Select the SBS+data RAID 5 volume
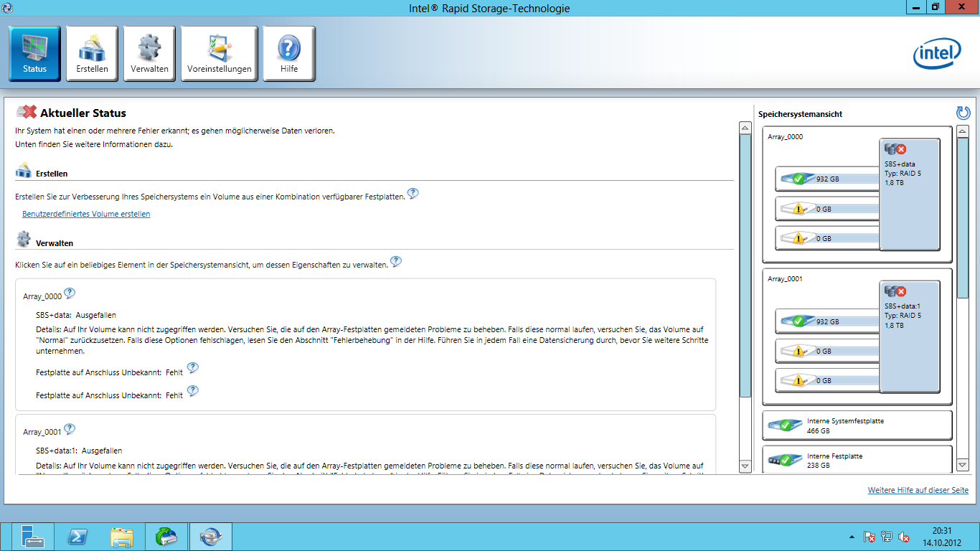 (x=910, y=194)
